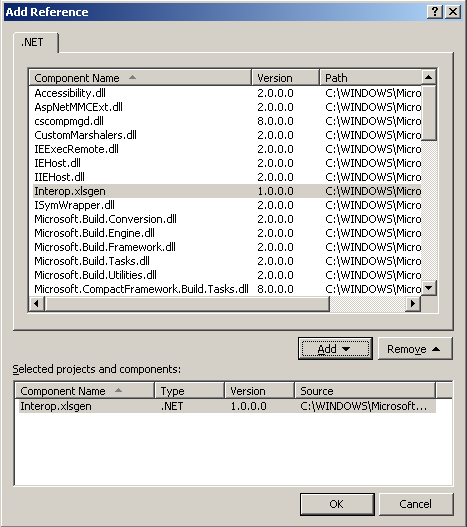Select cscompmgd.dll version 8.0.0.0 row
Image resolution: width=467 pixels, height=527 pixels.
click(225, 121)
